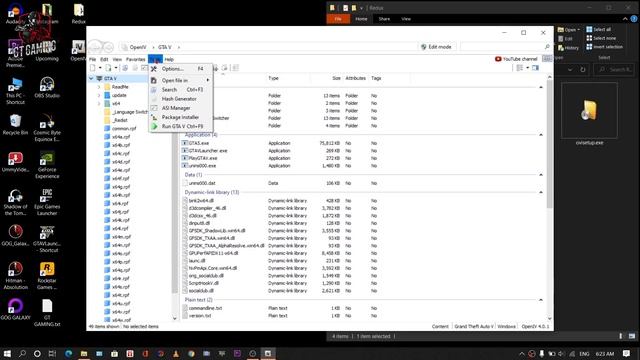Open the YouTube channel link
The height and width of the screenshot is (360, 640).
[516, 59]
